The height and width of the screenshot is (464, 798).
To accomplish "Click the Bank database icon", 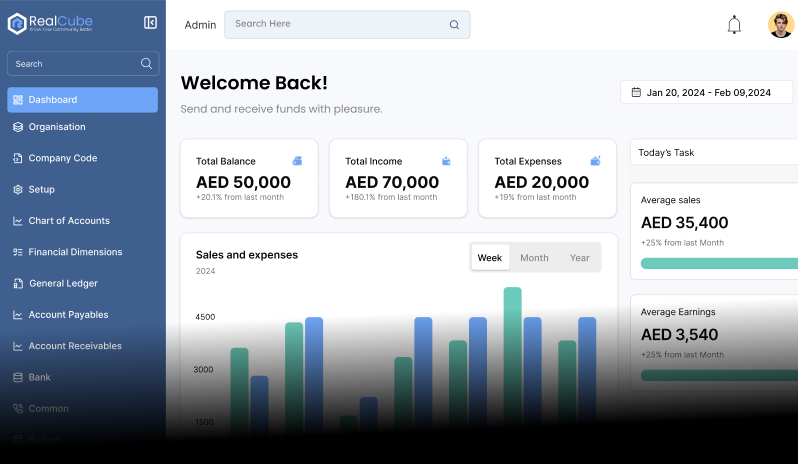I will click(18, 378).
